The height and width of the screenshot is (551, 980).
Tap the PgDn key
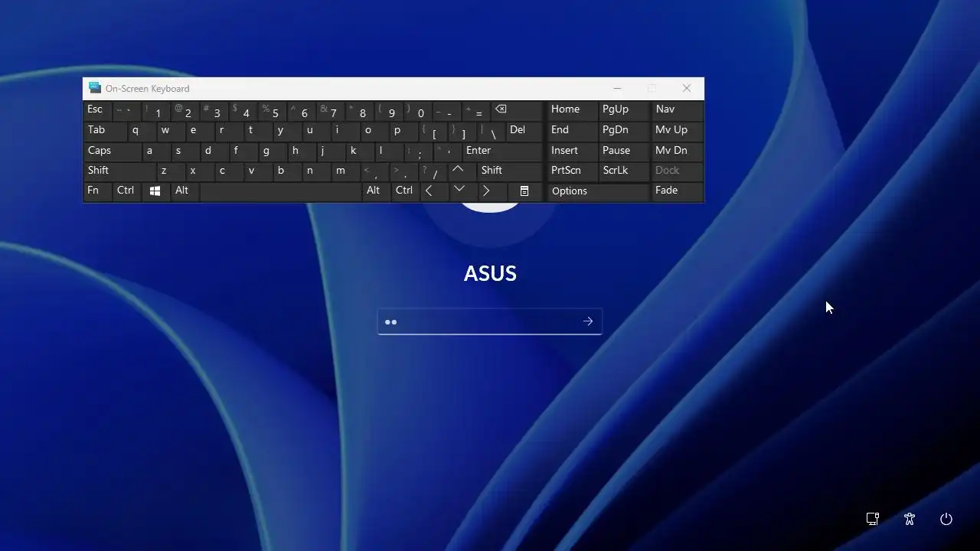click(623, 130)
